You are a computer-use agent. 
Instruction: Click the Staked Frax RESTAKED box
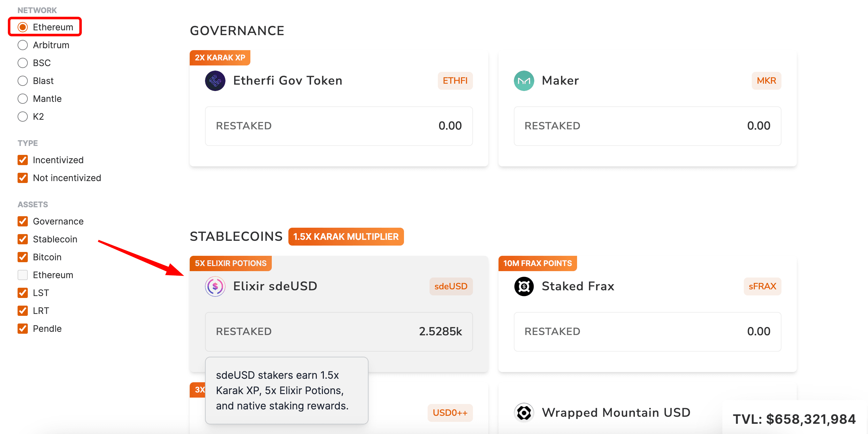pos(647,331)
